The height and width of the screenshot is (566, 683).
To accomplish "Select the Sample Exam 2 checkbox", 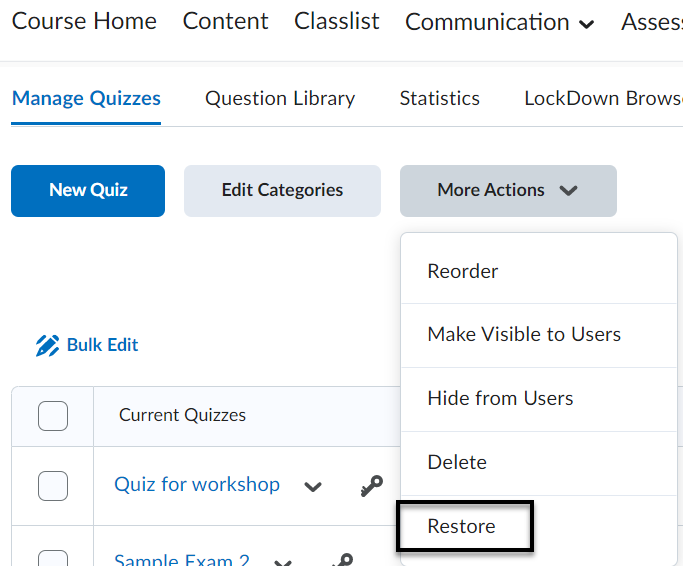I will pos(53,558).
